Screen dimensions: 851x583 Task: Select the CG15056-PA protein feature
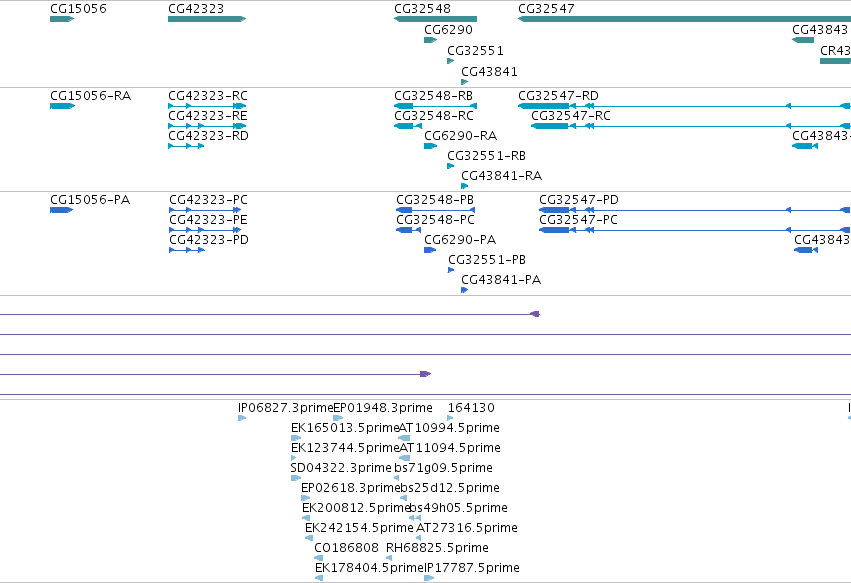61,210
